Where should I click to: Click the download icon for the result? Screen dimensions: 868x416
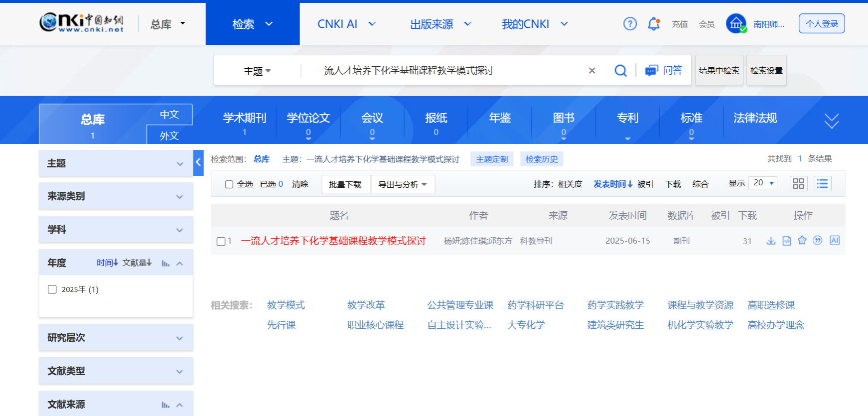click(771, 241)
